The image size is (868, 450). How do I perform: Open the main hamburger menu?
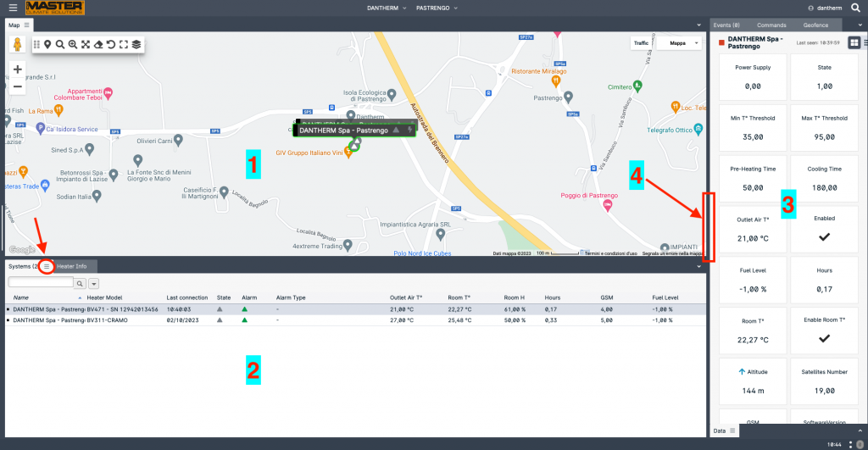coord(12,8)
